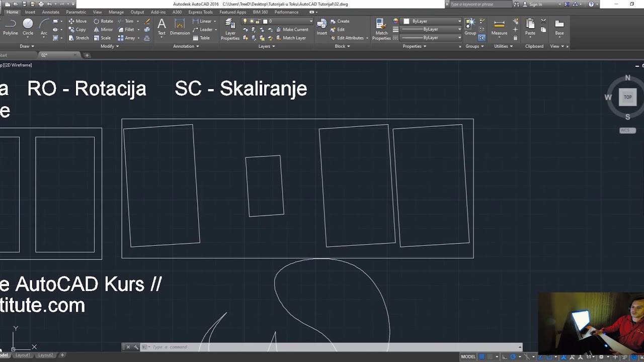Switch to the Manage ribbon tab
Image resolution: width=644 pixels, height=362 pixels.
coord(116,12)
